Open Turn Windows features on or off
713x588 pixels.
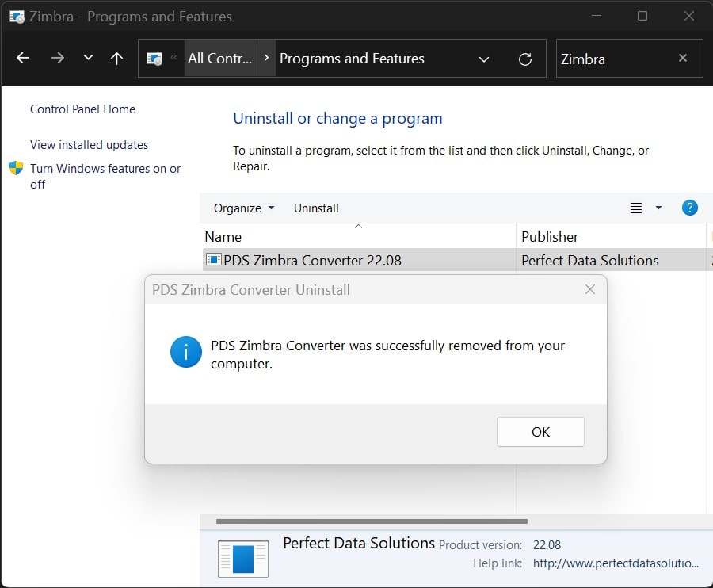point(105,177)
